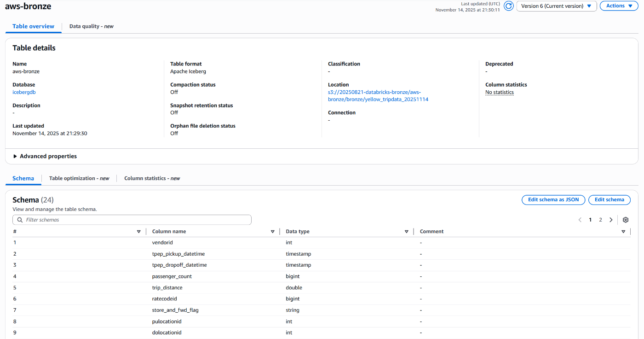This screenshot has width=644, height=339.
Task: Click the search icon in Filter schemas
Action: [x=20, y=220]
